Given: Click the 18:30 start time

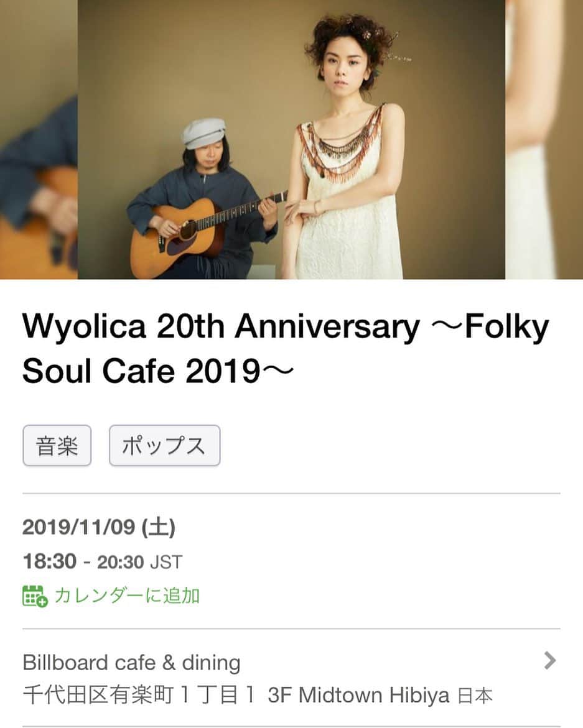Looking at the screenshot, I should (49, 561).
